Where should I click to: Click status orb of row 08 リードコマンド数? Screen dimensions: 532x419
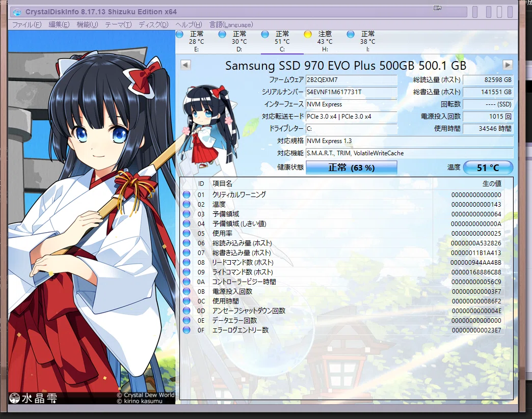(187, 262)
